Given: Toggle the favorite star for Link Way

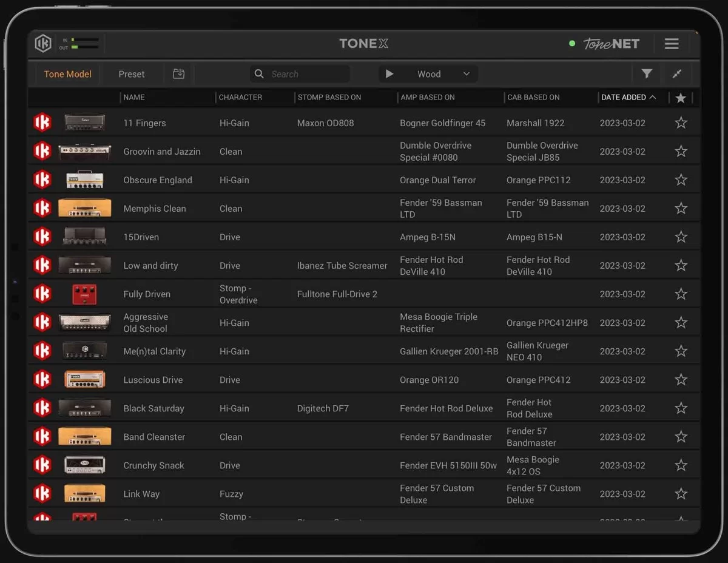Looking at the screenshot, I should [681, 493].
